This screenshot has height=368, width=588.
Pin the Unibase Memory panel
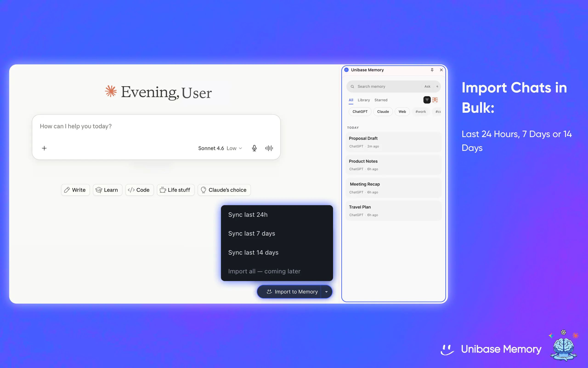click(x=432, y=70)
